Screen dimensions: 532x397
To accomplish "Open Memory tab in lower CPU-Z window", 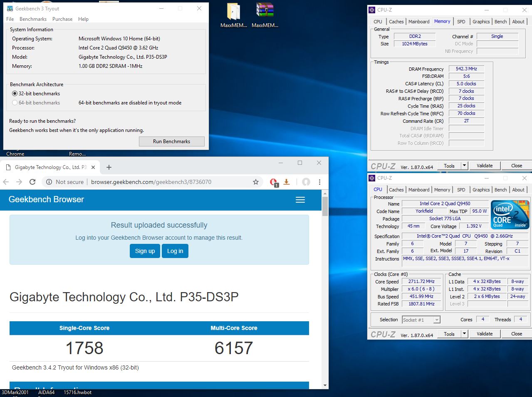I will [442, 190].
